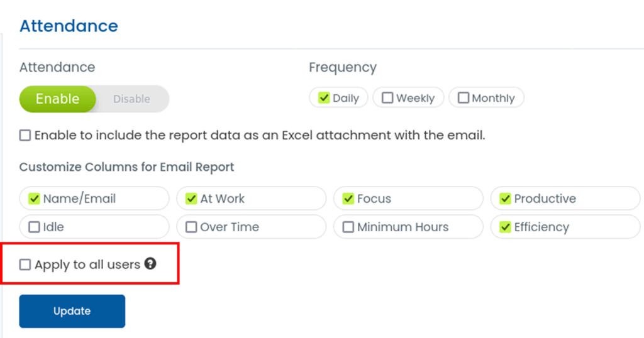Deselect the Productive column checkbox
644x338 pixels.
[x=505, y=199]
